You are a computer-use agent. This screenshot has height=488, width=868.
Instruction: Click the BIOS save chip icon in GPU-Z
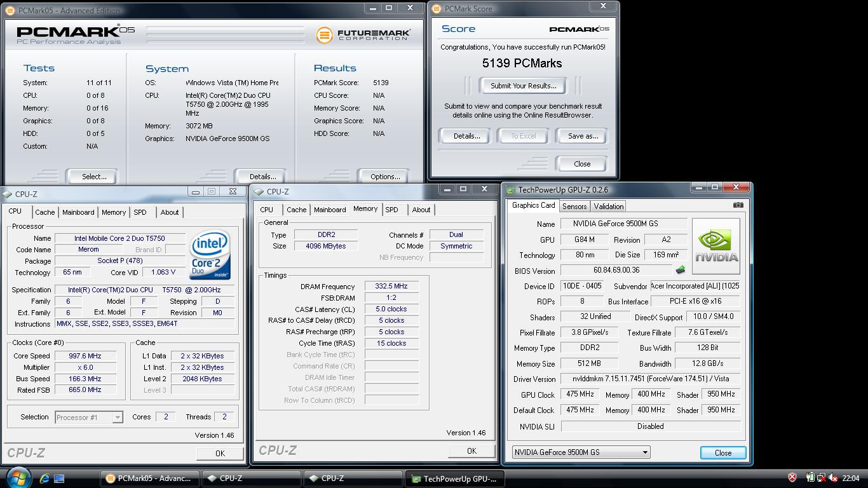(681, 270)
